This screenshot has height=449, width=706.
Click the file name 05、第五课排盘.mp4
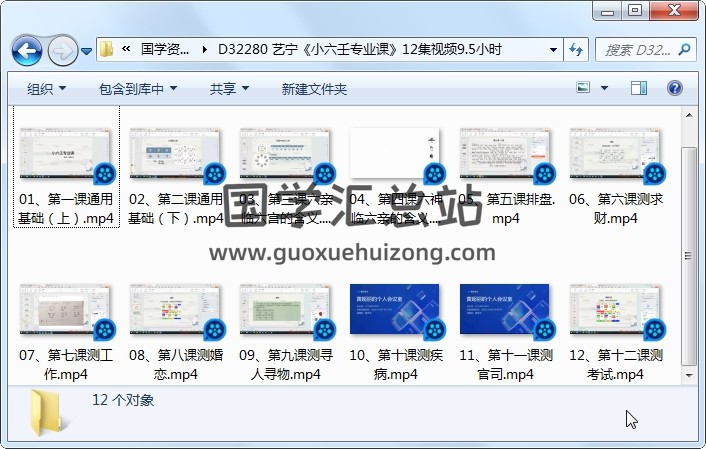coord(506,209)
